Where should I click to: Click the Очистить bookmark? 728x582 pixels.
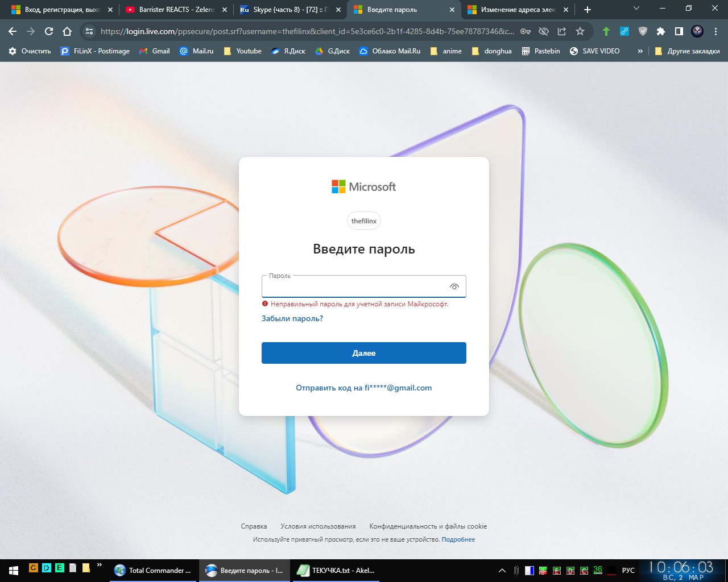pyautogui.click(x=30, y=51)
